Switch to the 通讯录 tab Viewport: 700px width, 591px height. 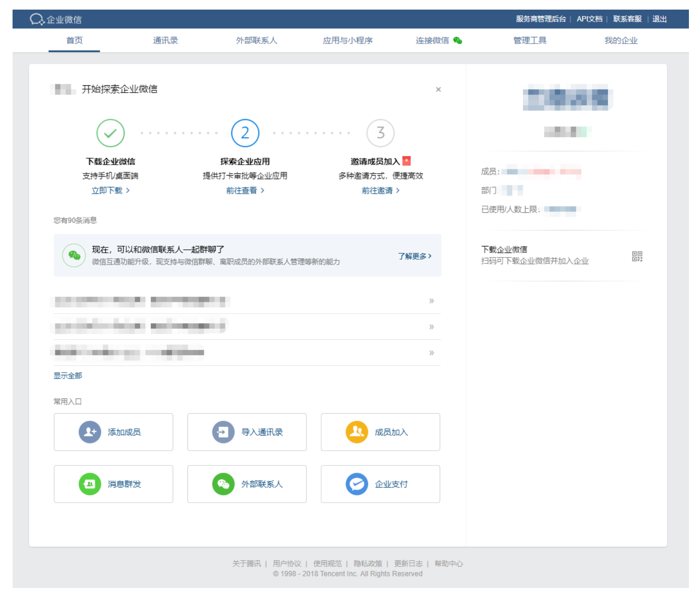point(165,40)
